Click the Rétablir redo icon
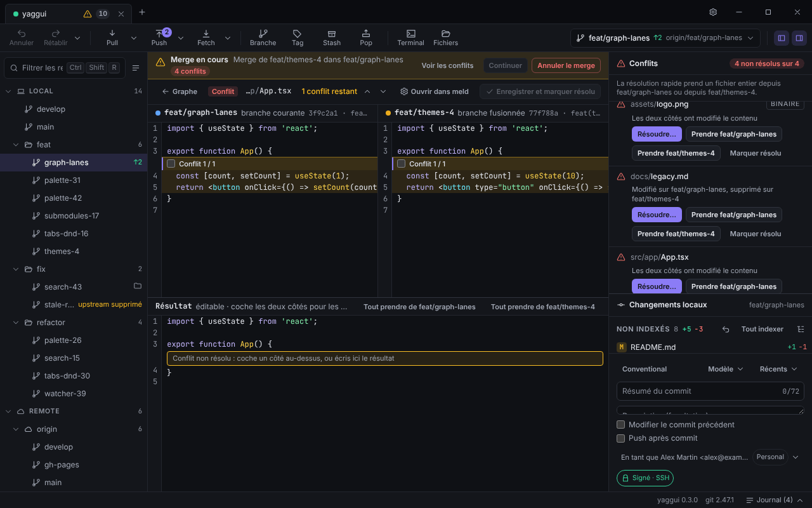Screen dimensions: 812x508 coord(56,34)
